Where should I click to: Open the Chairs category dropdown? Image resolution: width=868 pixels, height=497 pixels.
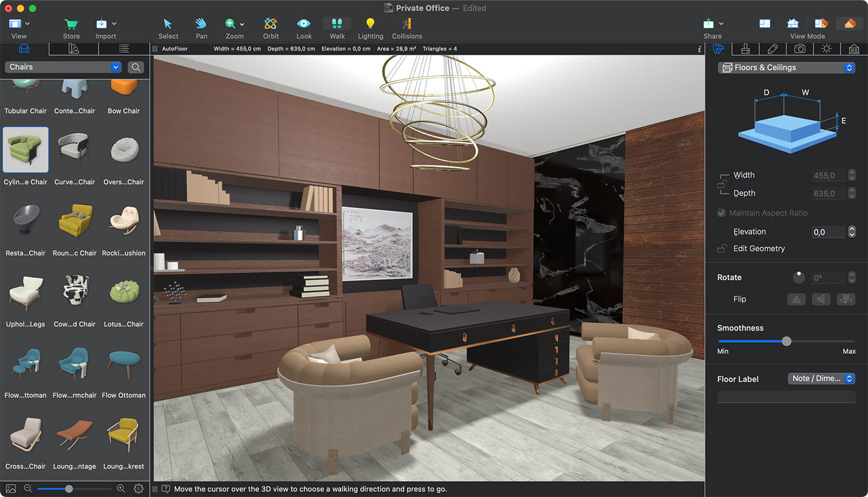[63, 67]
